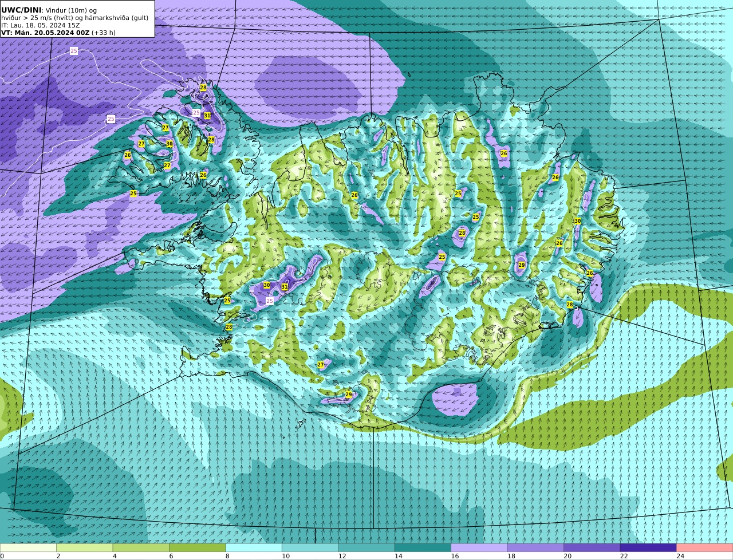Click the "IT: Lau. 18. 05. 2024 15Z" line
The width and height of the screenshot is (733, 560).
41,25
